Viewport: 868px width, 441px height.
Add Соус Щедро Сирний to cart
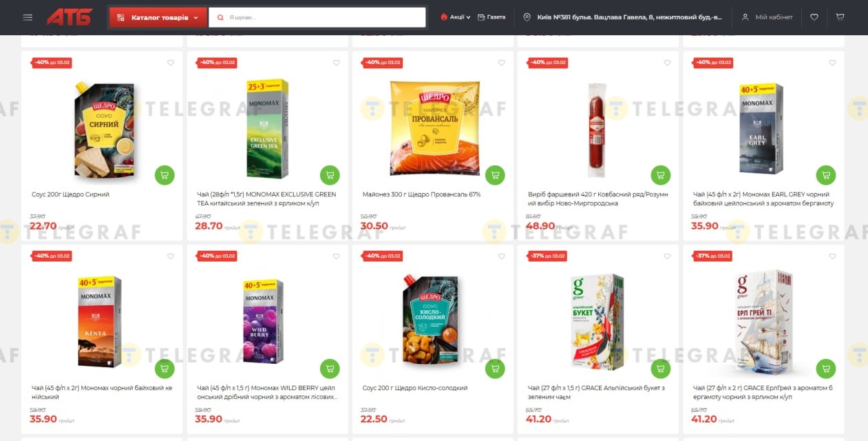[165, 175]
